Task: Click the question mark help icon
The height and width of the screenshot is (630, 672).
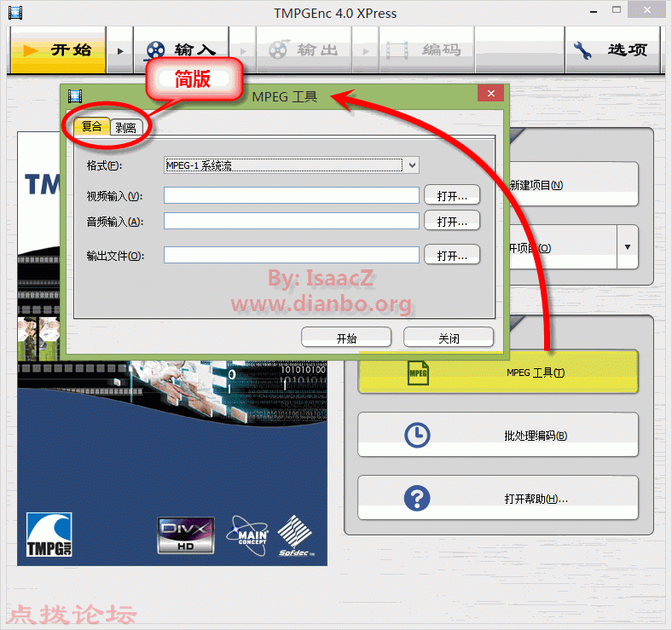Action: coord(417,498)
